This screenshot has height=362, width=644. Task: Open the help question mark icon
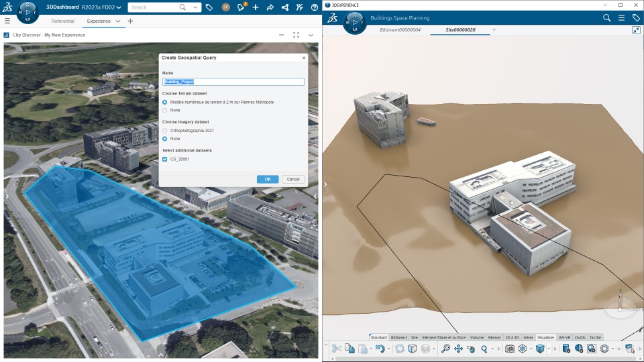click(315, 7)
